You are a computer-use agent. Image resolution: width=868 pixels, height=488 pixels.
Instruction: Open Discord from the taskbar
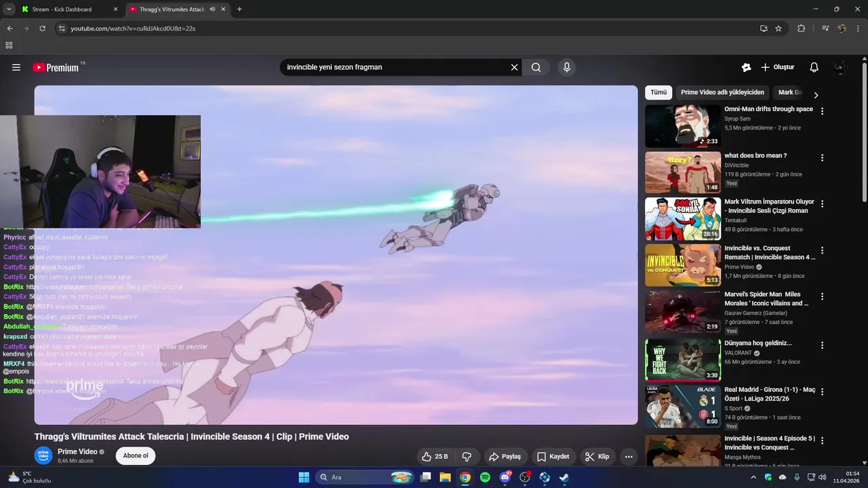505,477
